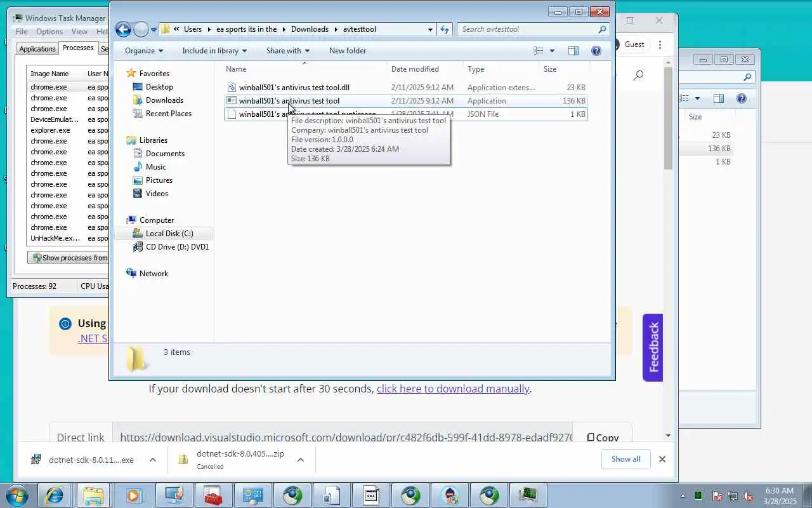
Task: Click the volume icon in system tray
Action: point(748,496)
